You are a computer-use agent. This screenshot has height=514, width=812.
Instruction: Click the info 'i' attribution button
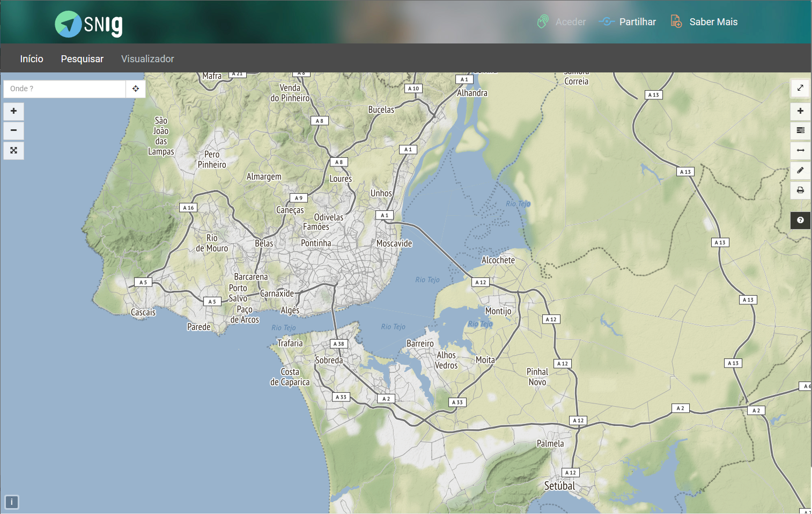(12, 502)
